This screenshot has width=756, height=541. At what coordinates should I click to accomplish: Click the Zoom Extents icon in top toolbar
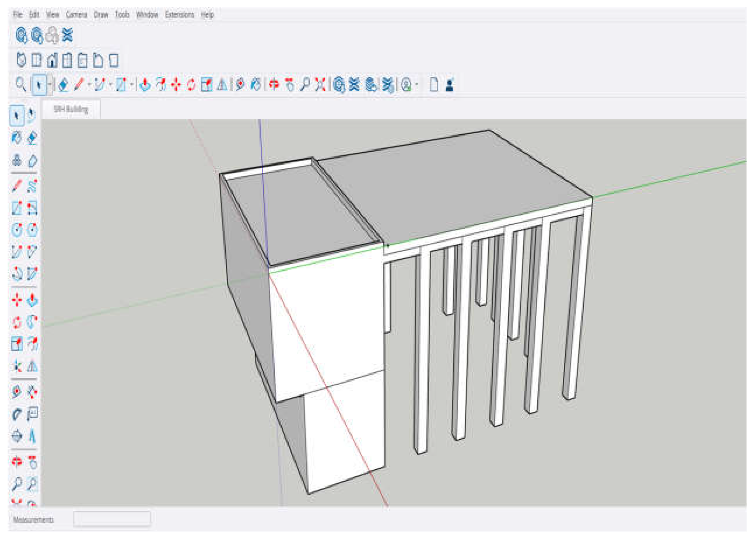pyautogui.click(x=320, y=84)
